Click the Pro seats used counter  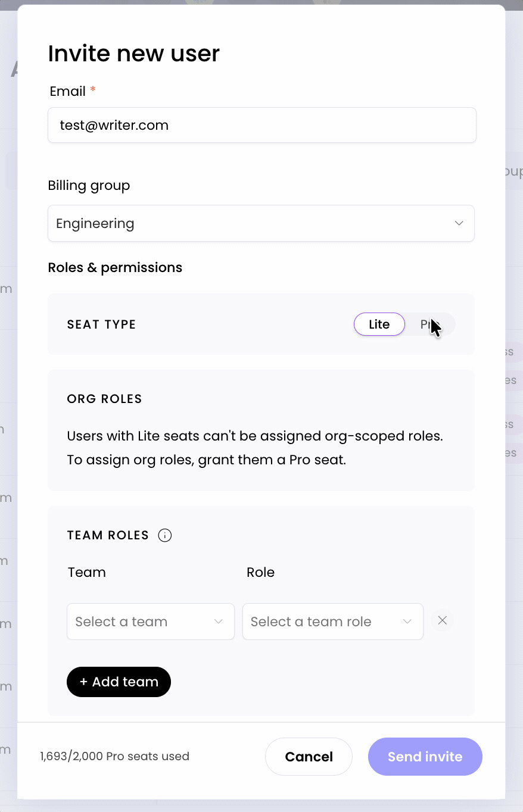click(x=114, y=757)
